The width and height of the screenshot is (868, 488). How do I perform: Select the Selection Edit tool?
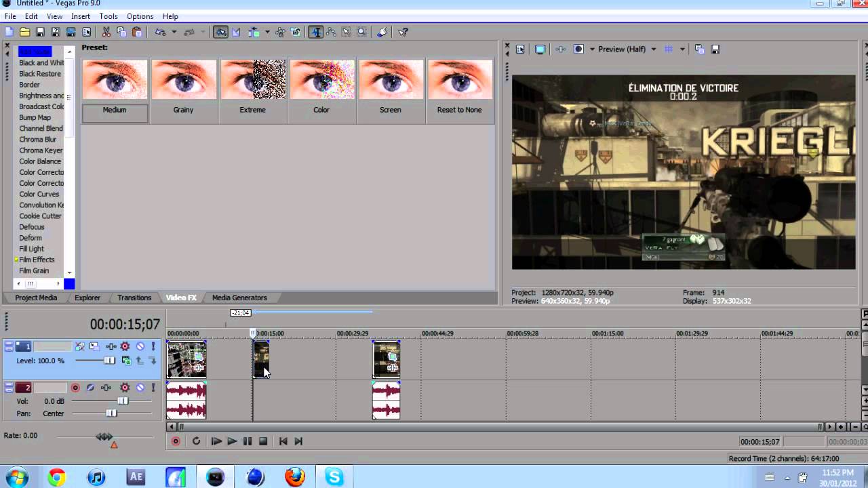(x=346, y=32)
